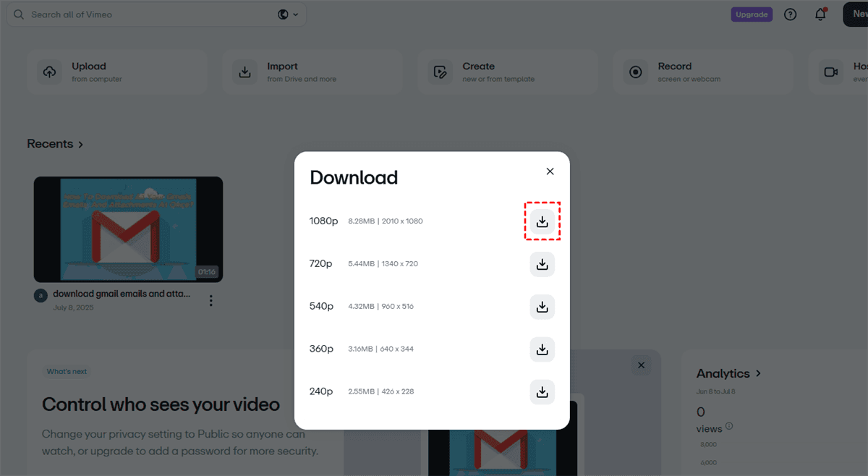Choose Upload from computer

117,72
